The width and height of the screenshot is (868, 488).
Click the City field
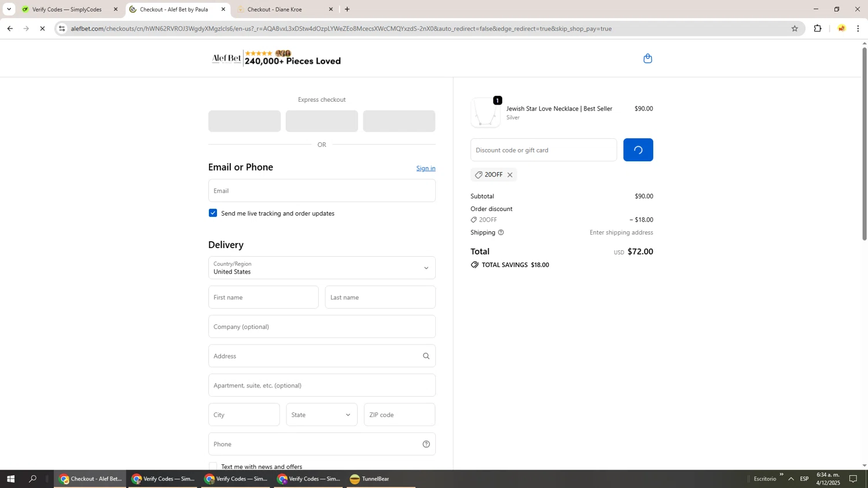[x=244, y=415]
